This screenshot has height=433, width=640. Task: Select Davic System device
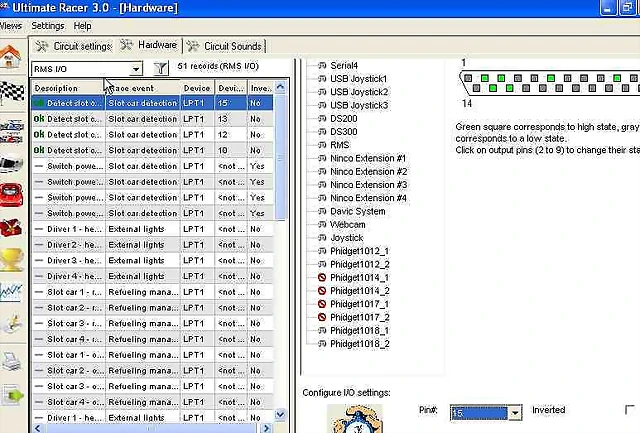(358, 211)
